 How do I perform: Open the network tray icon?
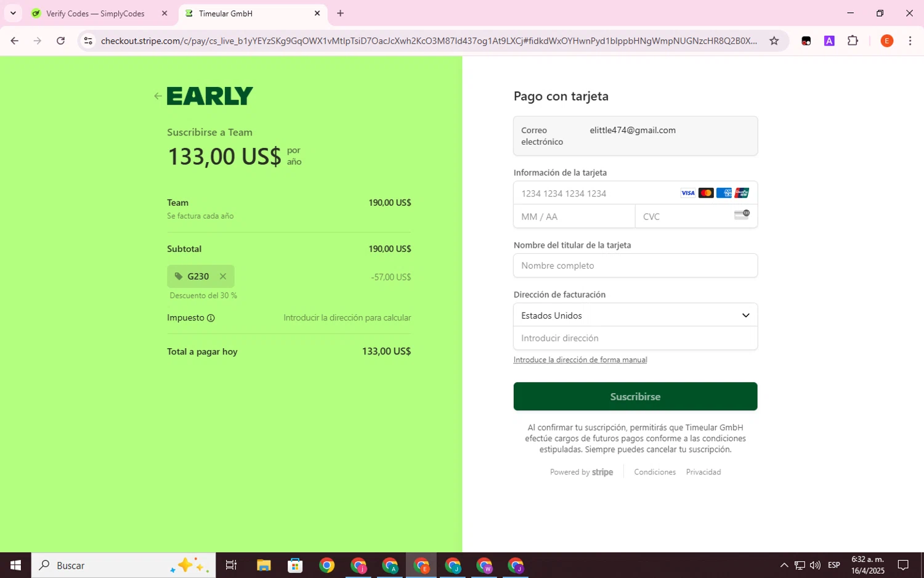tap(800, 565)
